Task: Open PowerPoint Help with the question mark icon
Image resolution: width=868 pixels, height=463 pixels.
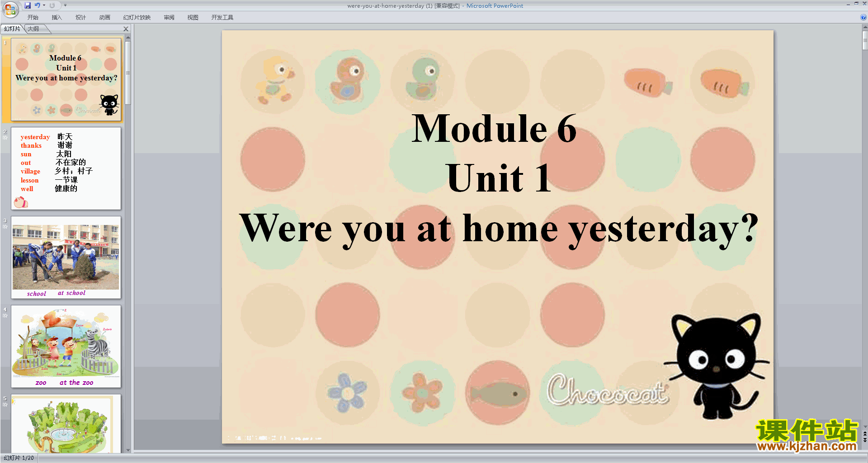Action: click(863, 17)
